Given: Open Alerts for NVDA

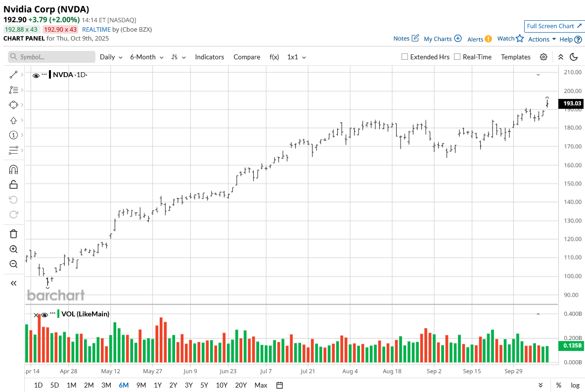Looking at the screenshot, I should (479, 39).
